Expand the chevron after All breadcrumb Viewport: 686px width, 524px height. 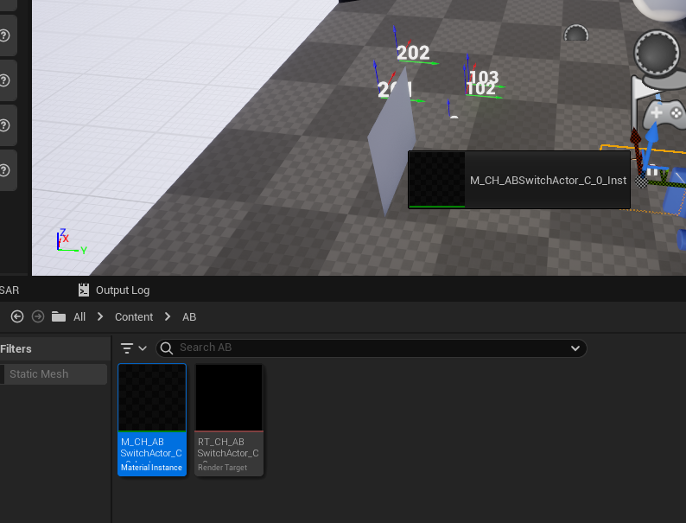tap(100, 317)
